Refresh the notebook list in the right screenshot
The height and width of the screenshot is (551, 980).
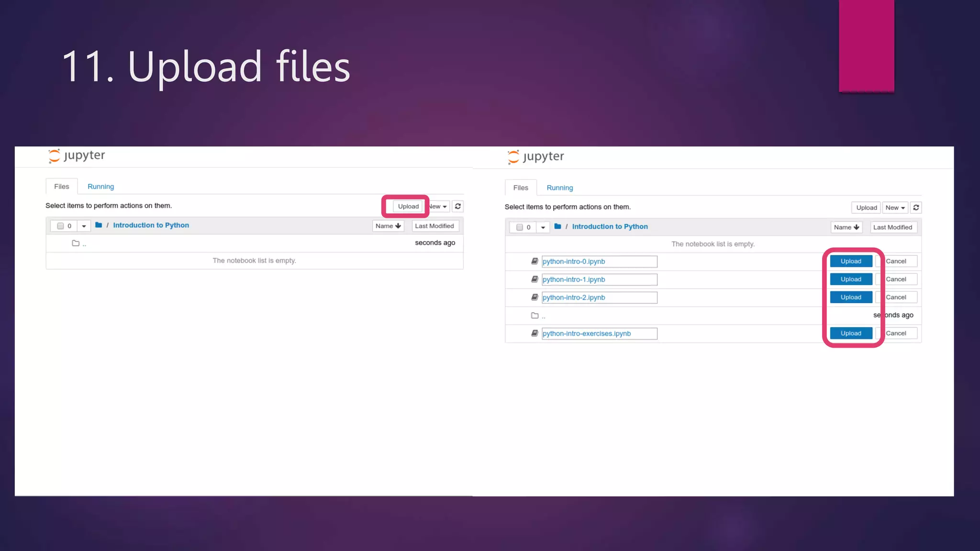click(916, 208)
